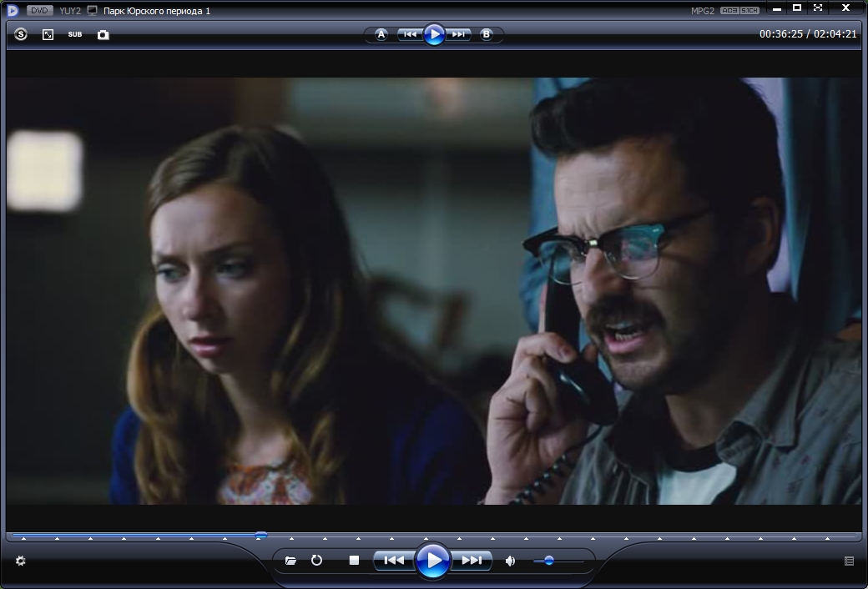The image size is (868, 589).
Task: Go to previous track in bottom controls
Action: click(x=394, y=560)
